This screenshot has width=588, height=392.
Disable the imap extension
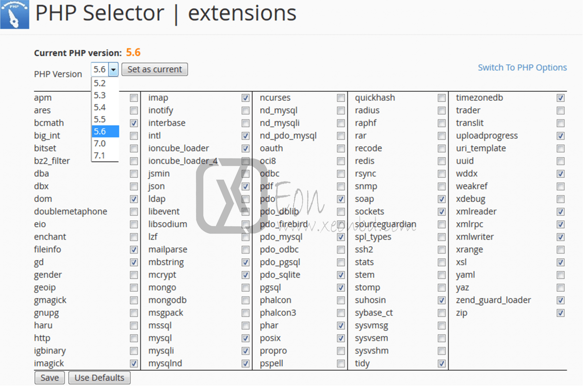tap(245, 98)
